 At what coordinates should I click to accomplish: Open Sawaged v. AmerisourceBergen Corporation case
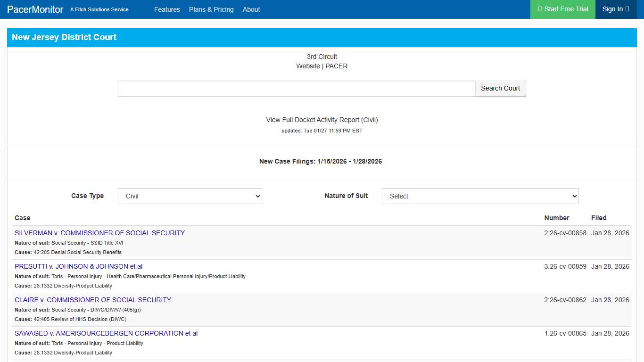click(x=106, y=333)
